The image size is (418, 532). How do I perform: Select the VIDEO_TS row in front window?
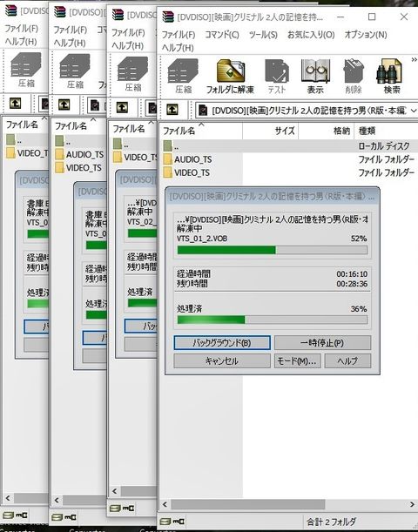coord(288,172)
